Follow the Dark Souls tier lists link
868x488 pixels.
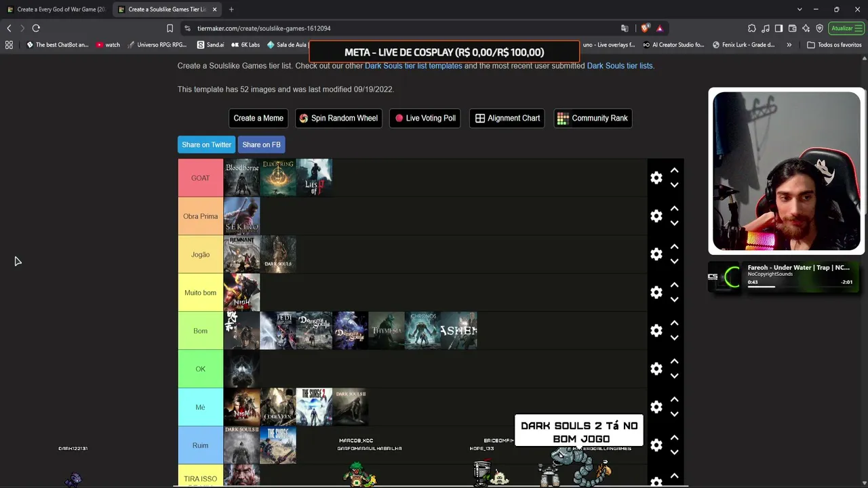620,66
